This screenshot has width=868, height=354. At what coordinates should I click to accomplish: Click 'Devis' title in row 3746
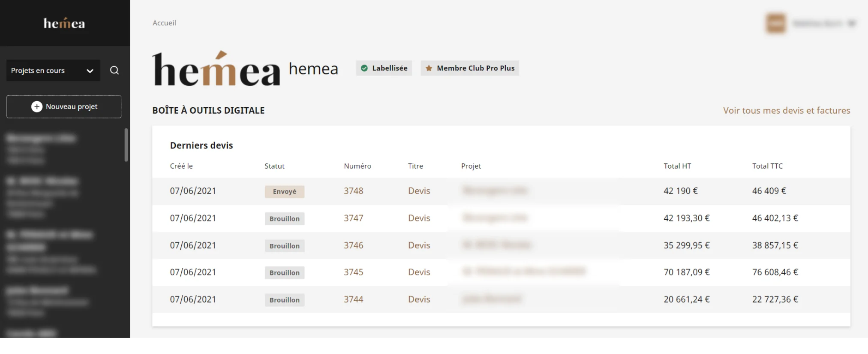(419, 245)
